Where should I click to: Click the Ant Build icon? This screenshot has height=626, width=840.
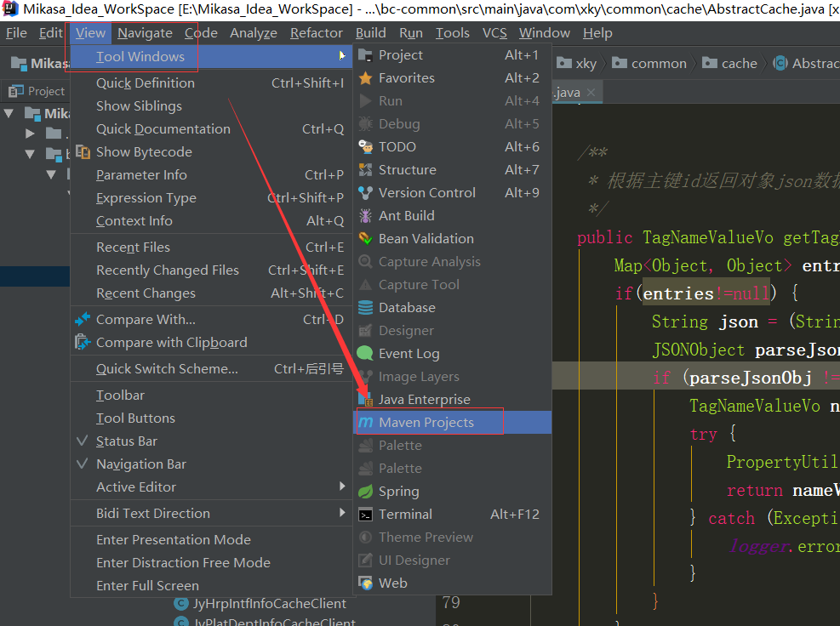[x=365, y=216]
